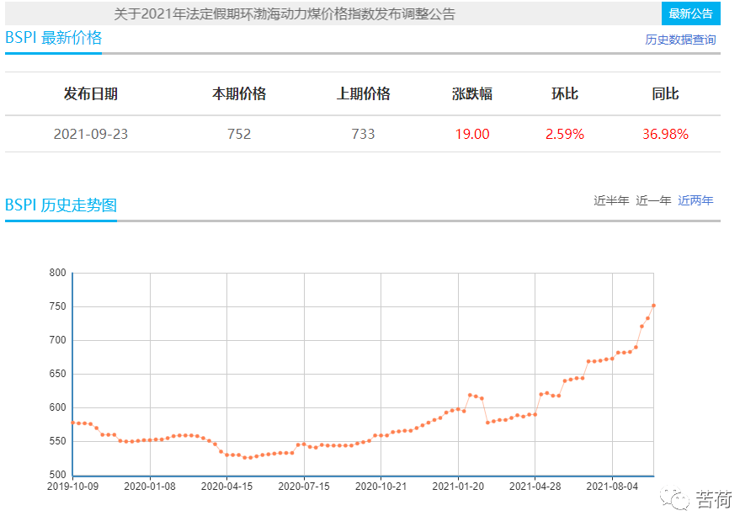The height and width of the screenshot is (532, 756).
Task: Click y-axis label 650
Action: click(x=57, y=374)
